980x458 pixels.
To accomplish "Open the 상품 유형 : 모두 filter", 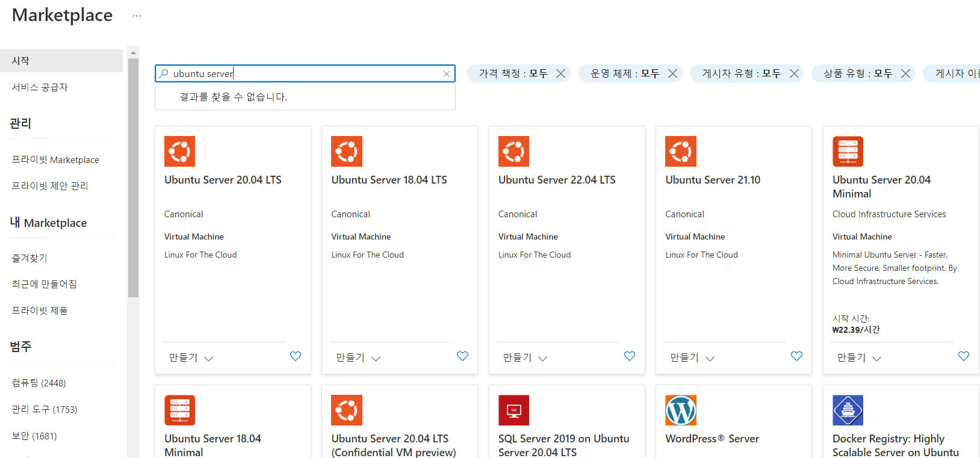I will pyautogui.click(x=858, y=73).
